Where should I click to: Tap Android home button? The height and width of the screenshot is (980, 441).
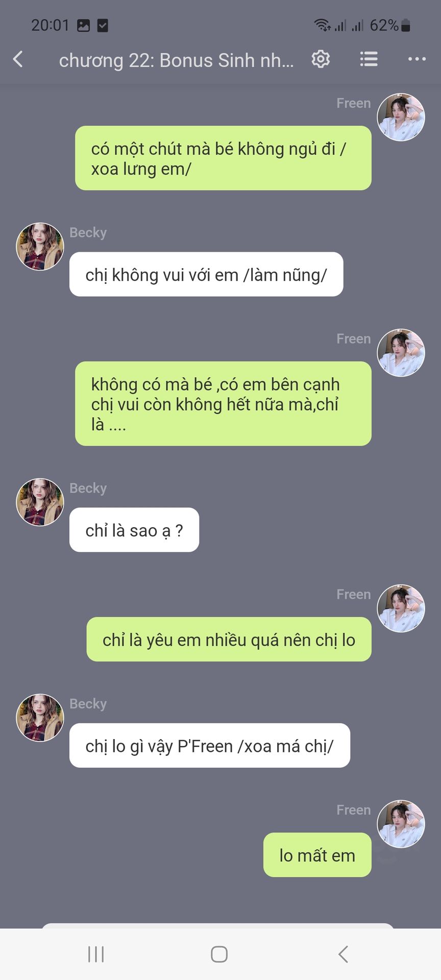coord(219,954)
